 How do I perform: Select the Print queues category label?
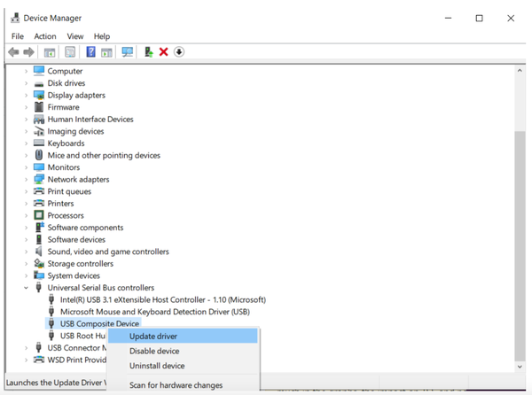point(69,191)
